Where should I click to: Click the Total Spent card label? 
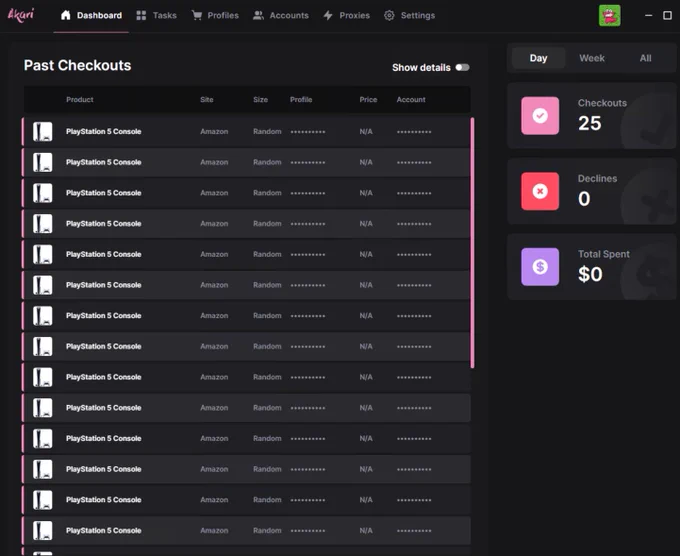604,254
